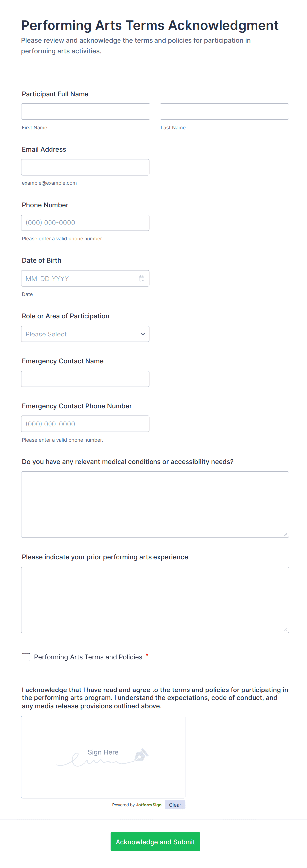307x868 pixels.
Task: Focus the Phone Number field
Action: click(85, 223)
